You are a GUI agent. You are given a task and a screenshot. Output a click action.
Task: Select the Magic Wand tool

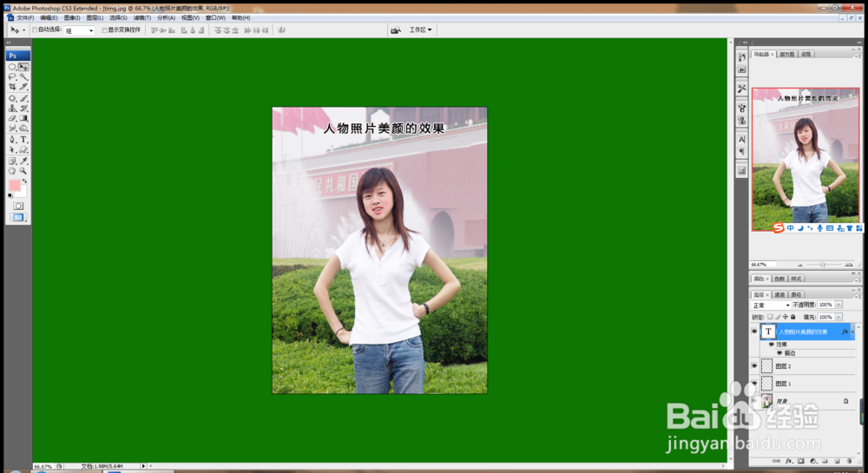point(23,77)
